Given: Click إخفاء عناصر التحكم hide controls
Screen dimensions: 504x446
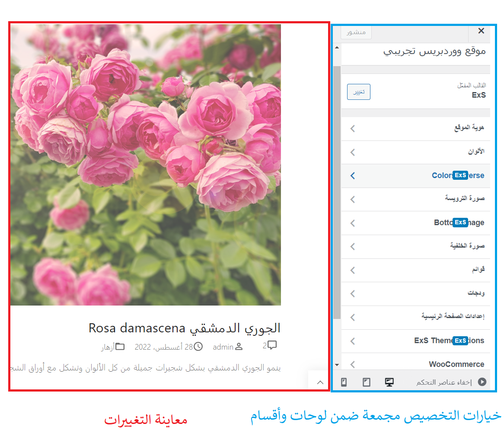Looking at the screenshot, I should tap(444, 382).
